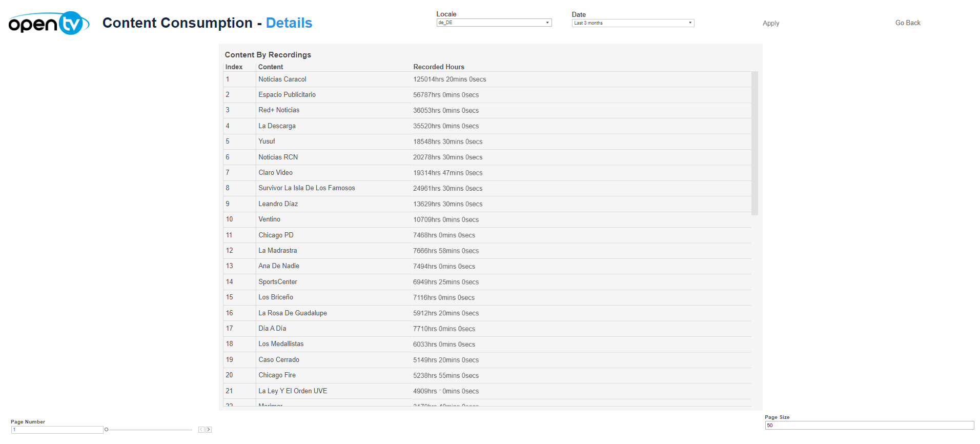
Task: Select the La Ley Y El Orden UVE row
Action: tap(293, 391)
